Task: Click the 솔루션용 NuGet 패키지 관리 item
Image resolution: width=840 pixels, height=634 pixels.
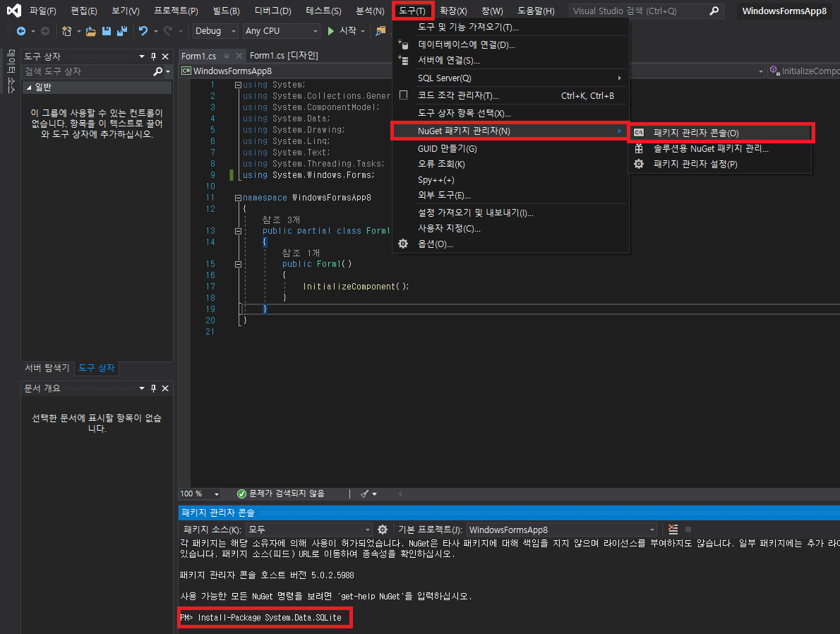Action: [x=720, y=148]
